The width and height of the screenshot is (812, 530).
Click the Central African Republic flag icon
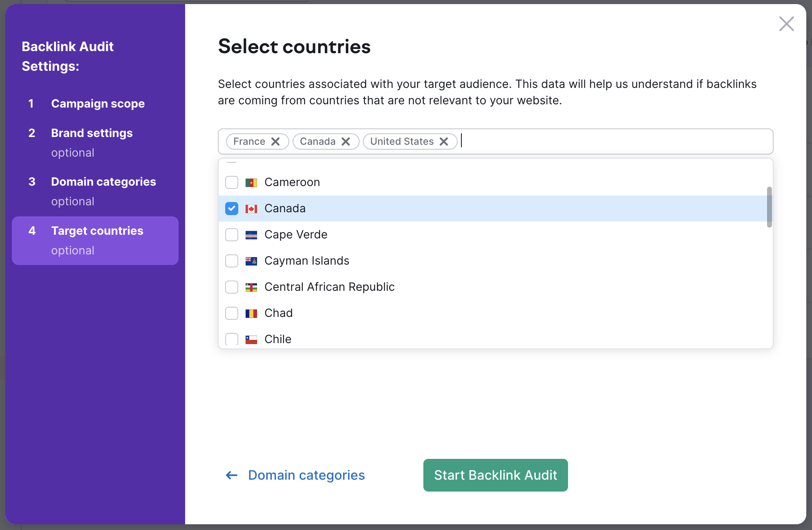251,287
